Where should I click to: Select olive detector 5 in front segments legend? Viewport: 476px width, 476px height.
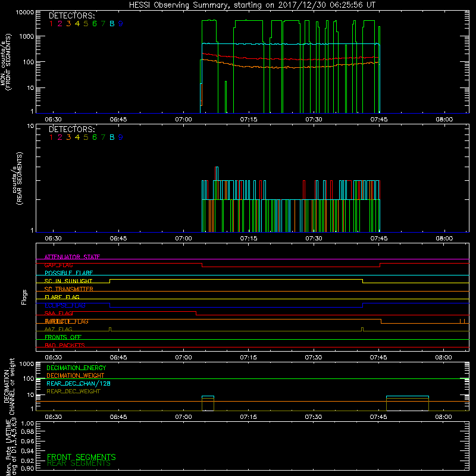(86, 23)
